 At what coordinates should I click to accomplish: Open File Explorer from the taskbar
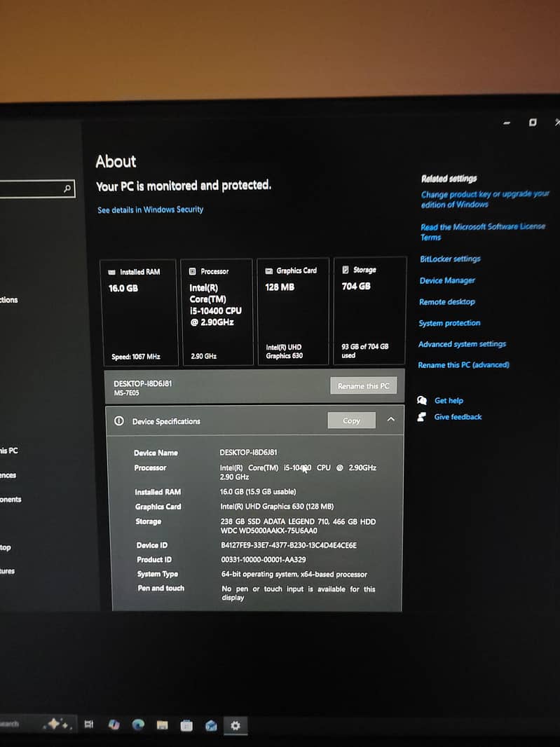[162, 725]
